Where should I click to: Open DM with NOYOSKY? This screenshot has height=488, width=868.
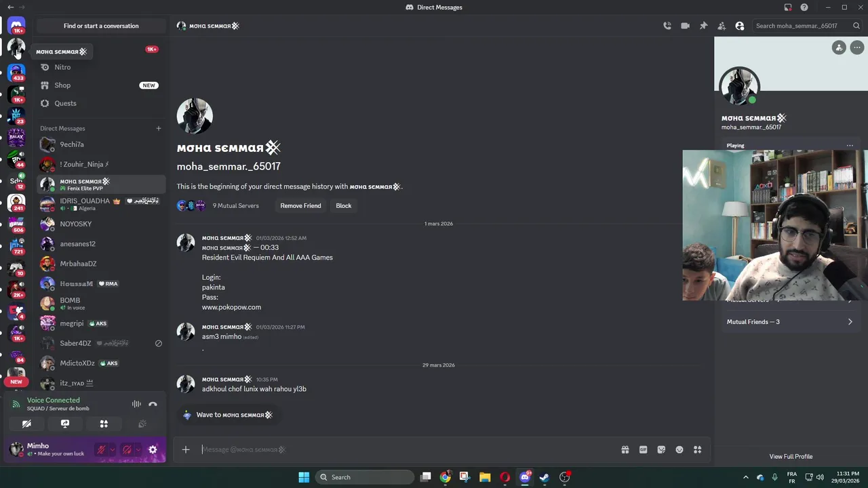tap(101, 224)
